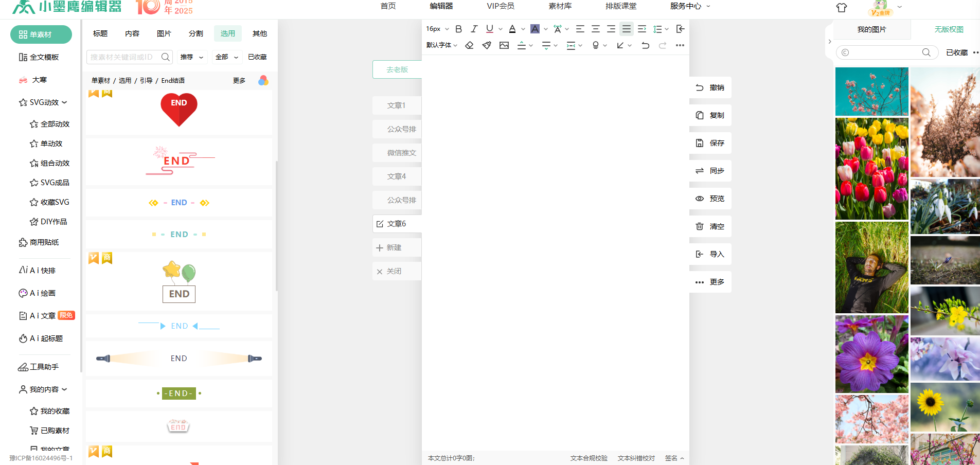
Task: Open the T-shirt skin icon in the header
Action: pyautogui.click(x=841, y=8)
